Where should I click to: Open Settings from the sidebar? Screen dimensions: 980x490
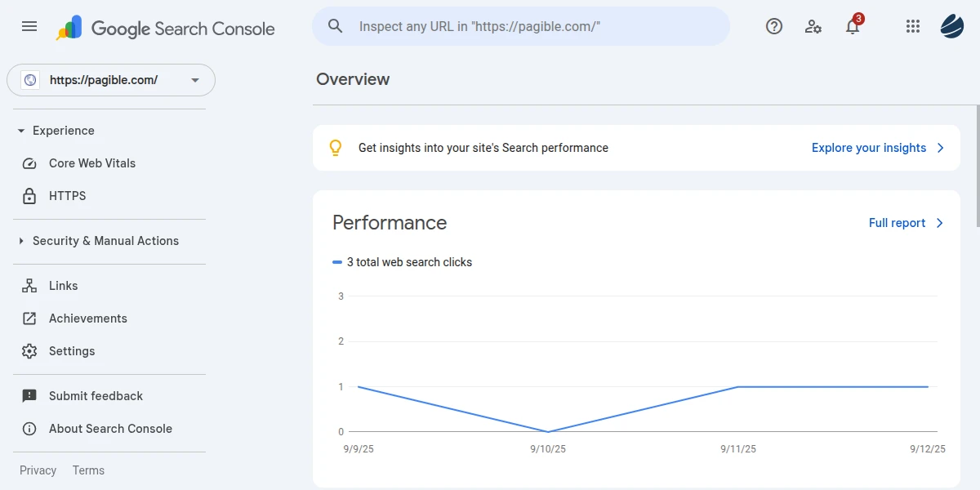(x=72, y=351)
